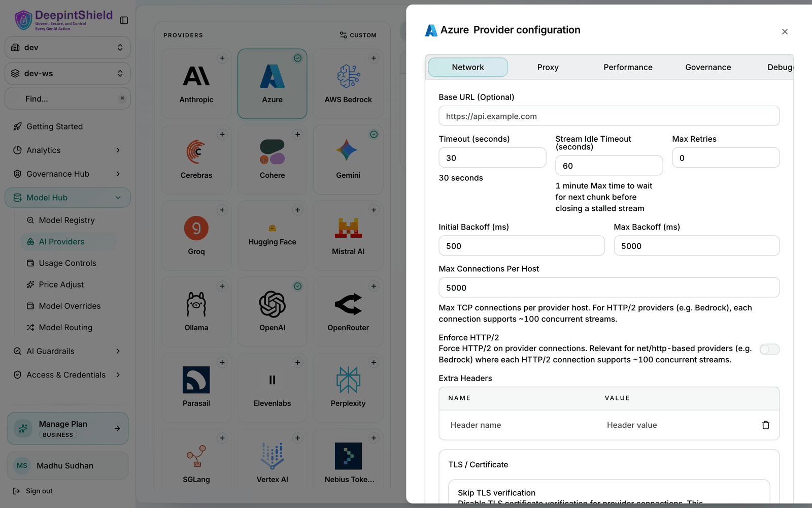Select the OpenRouter provider logo
Screen dimensions: 812x508
(x=349, y=304)
